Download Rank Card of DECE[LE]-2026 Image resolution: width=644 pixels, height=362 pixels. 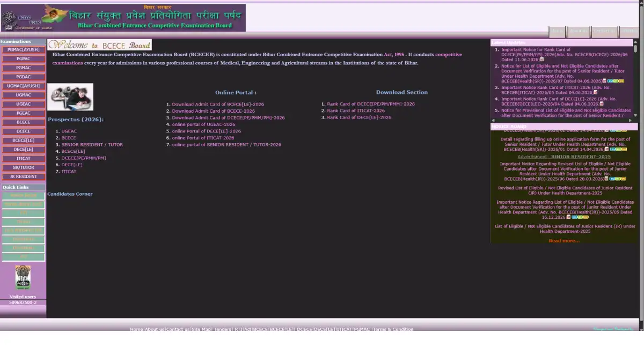tap(359, 117)
